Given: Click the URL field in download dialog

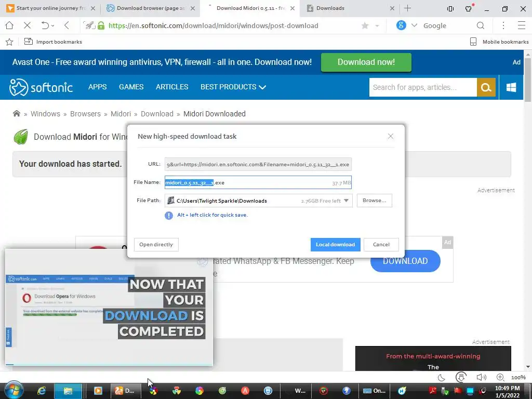Looking at the screenshot, I should click(x=258, y=164).
